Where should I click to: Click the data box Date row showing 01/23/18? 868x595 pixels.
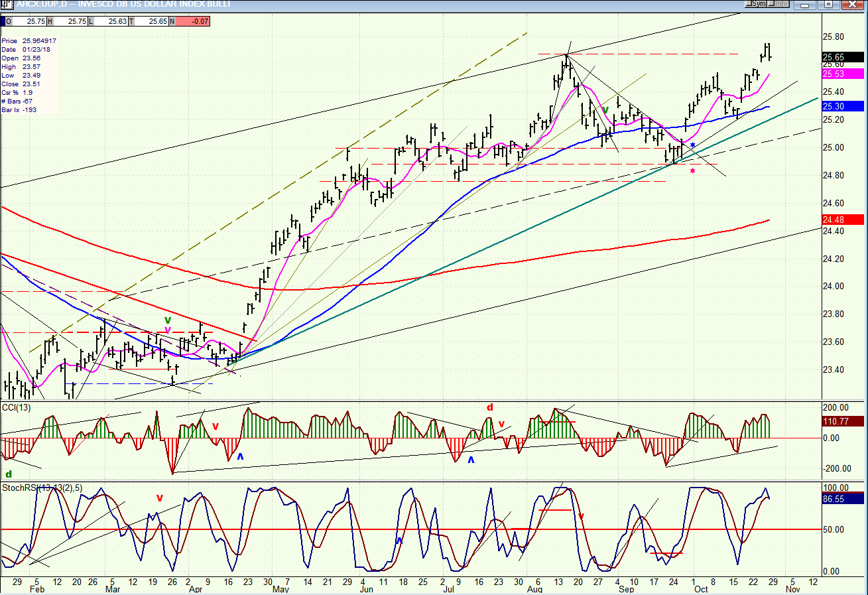[x=29, y=50]
